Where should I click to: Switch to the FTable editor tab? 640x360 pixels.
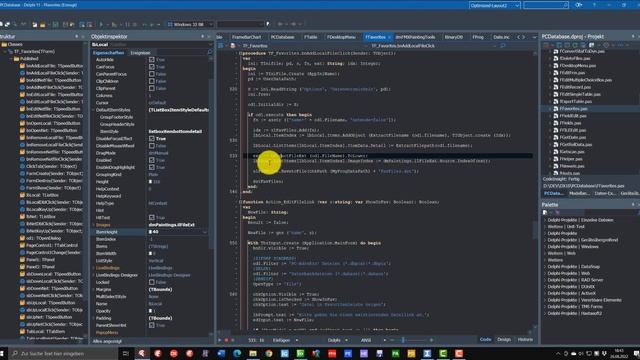coord(311,37)
